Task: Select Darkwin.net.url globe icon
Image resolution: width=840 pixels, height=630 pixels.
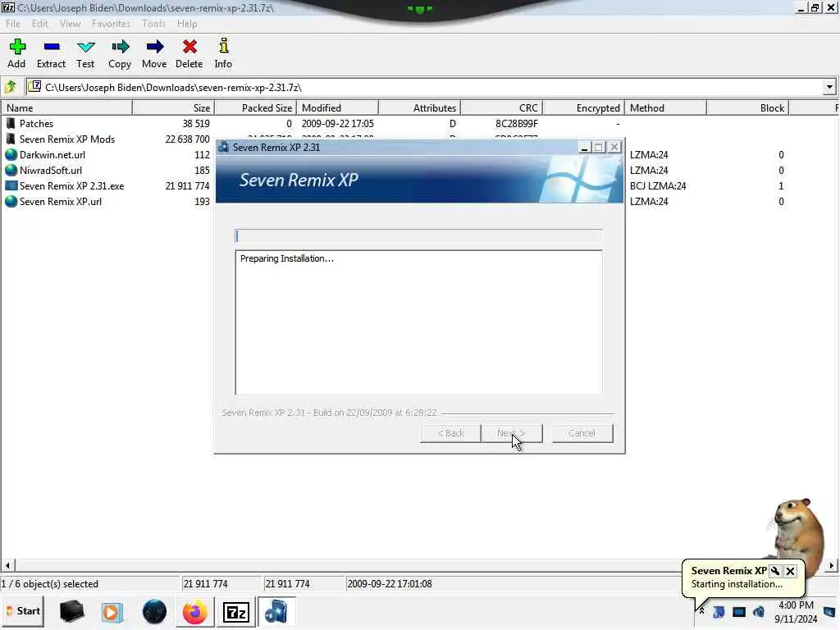Action: tap(11, 154)
